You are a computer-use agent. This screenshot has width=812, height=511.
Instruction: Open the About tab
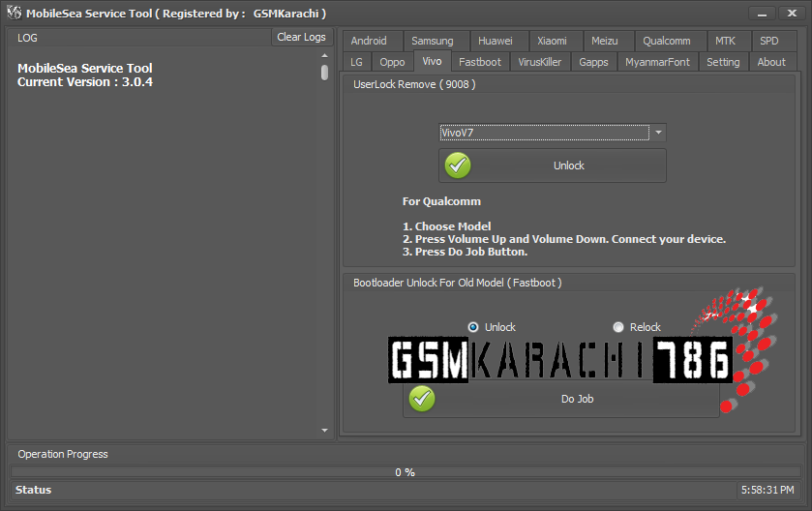click(771, 62)
